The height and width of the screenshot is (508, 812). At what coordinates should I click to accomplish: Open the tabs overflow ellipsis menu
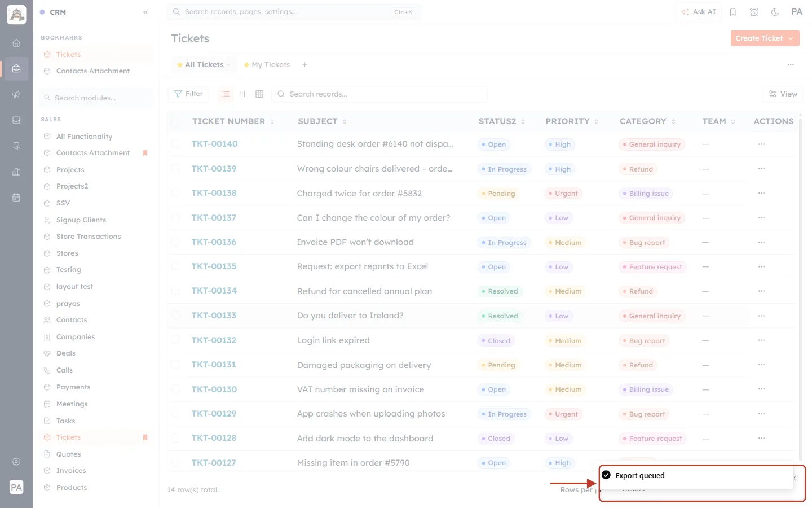click(791, 65)
